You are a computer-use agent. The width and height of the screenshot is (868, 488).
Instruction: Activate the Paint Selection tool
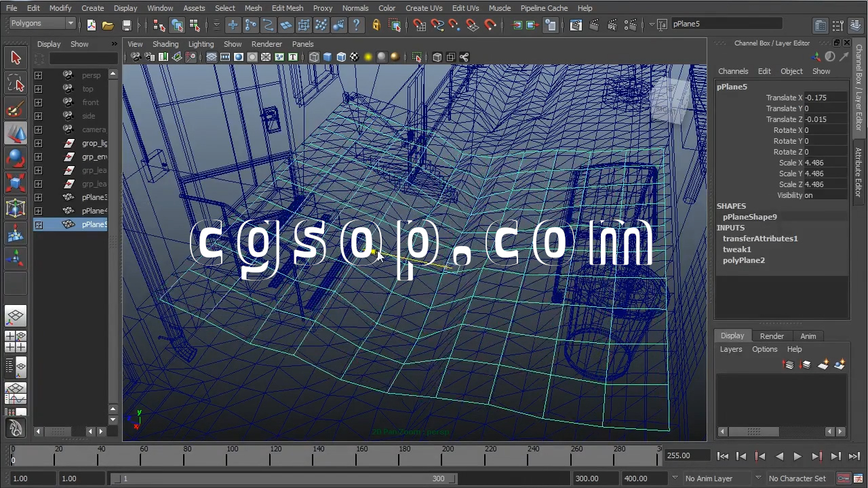(16, 109)
